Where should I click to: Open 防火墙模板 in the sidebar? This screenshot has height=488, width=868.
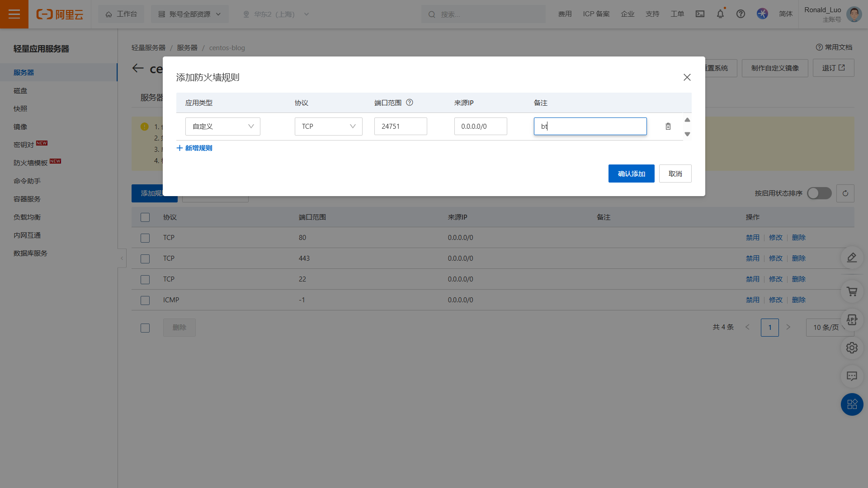point(31,163)
